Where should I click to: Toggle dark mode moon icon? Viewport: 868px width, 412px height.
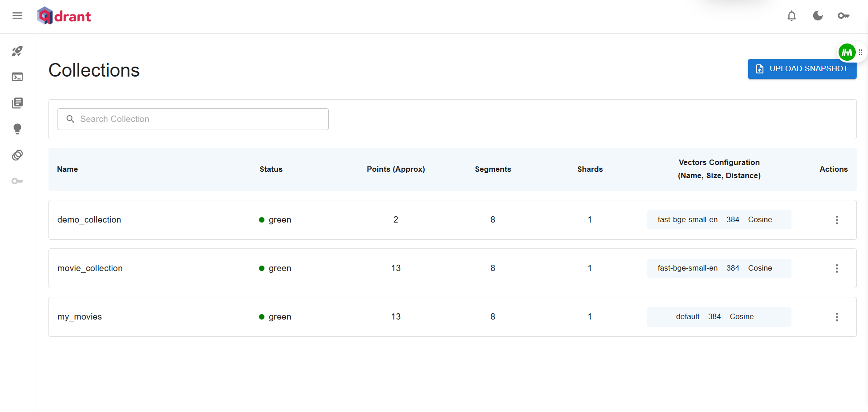pos(818,16)
